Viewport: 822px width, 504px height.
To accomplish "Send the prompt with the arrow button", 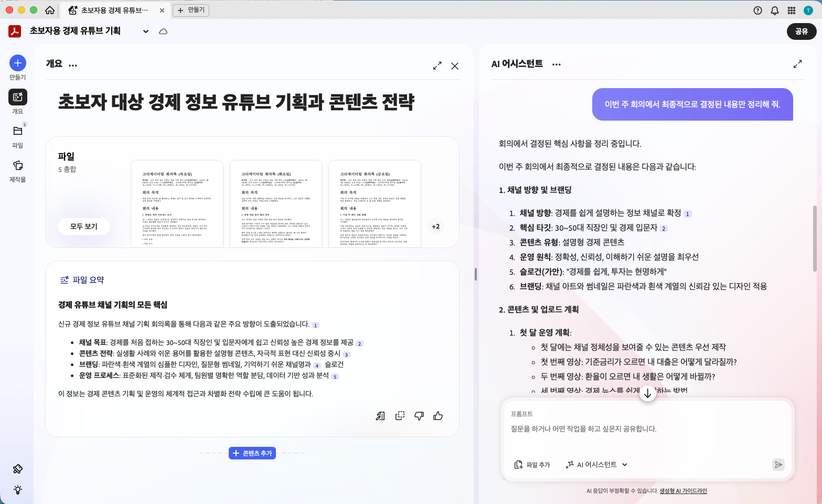I will 778,465.
